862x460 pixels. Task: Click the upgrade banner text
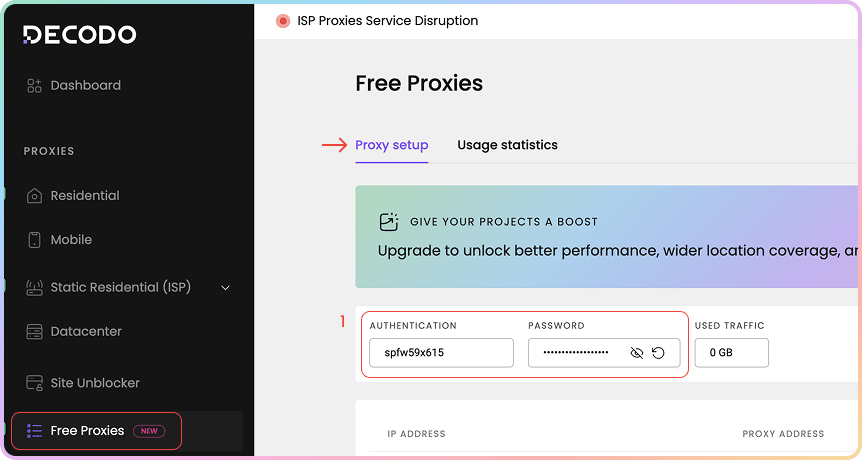coord(617,251)
